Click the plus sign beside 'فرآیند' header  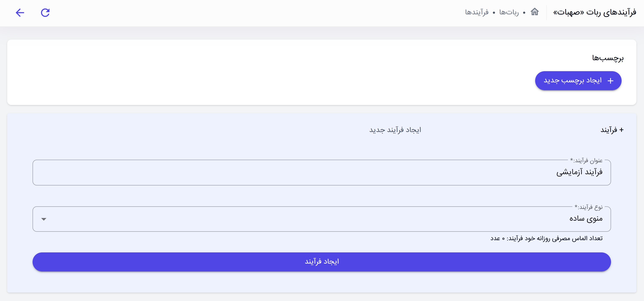click(621, 130)
